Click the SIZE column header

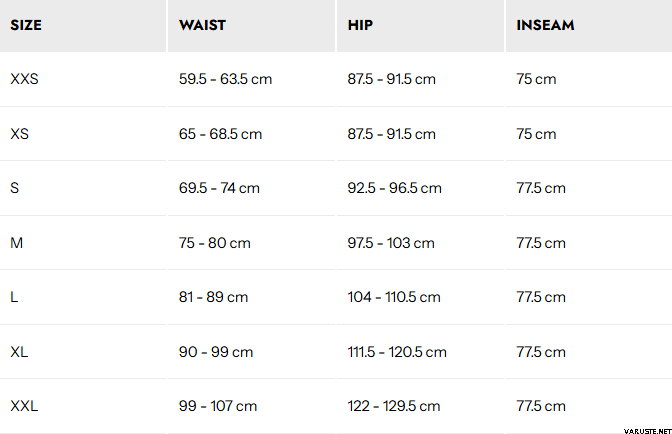click(x=25, y=25)
